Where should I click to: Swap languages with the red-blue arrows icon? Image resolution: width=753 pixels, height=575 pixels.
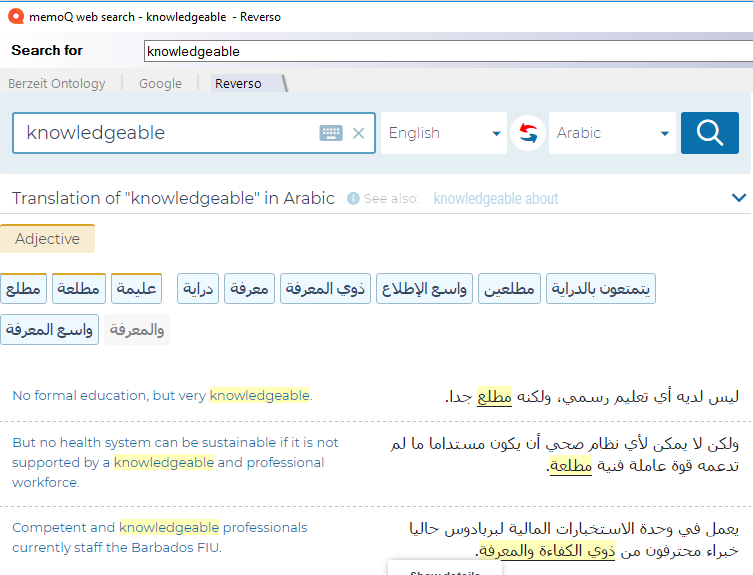528,133
